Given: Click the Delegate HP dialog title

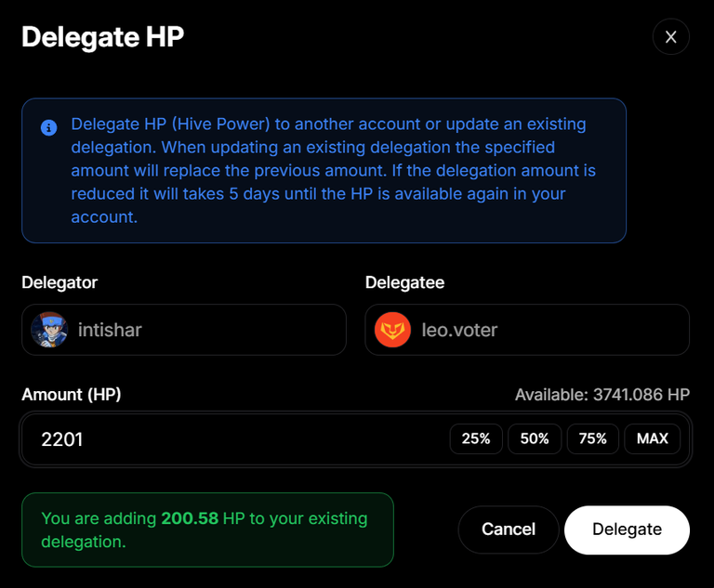Looking at the screenshot, I should click(x=103, y=37).
